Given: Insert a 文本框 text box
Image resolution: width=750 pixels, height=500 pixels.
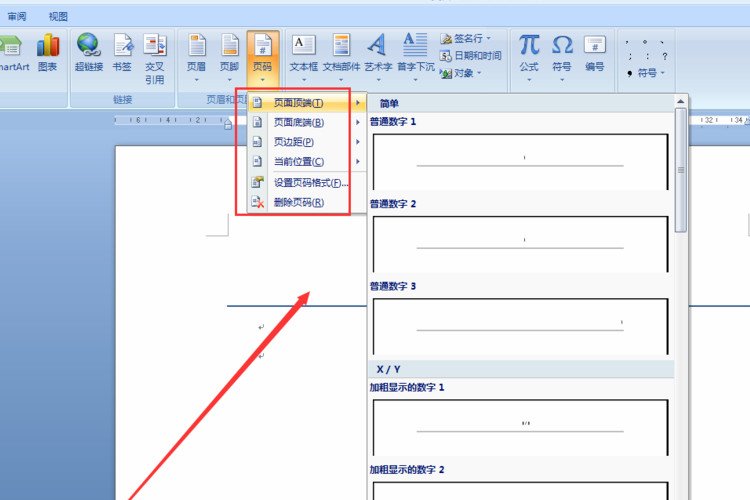Looking at the screenshot, I should pos(304,57).
